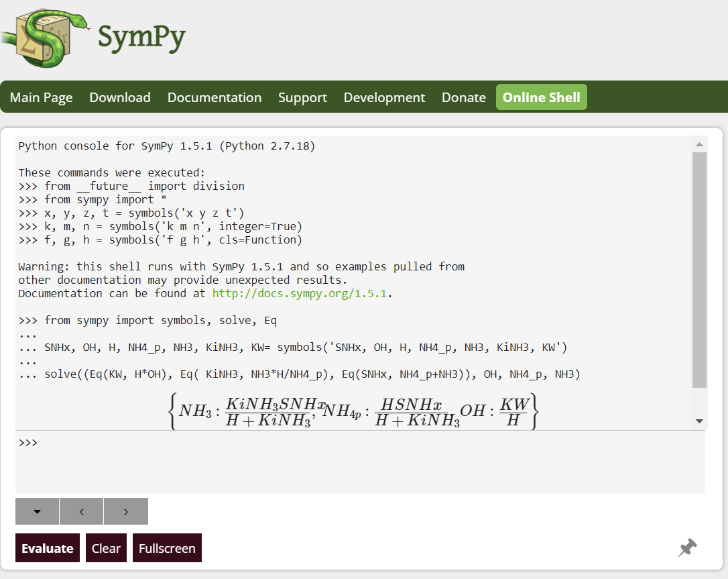Switch to the Online Shell tab
728x579 pixels.
click(542, 97)
